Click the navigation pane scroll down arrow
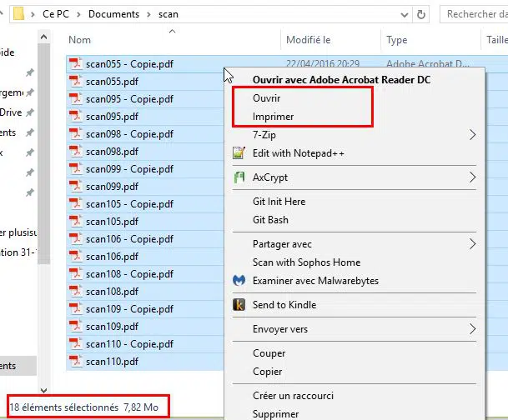Image resolution: width=508 pixels, height=420 pixels. coord(43,391)
